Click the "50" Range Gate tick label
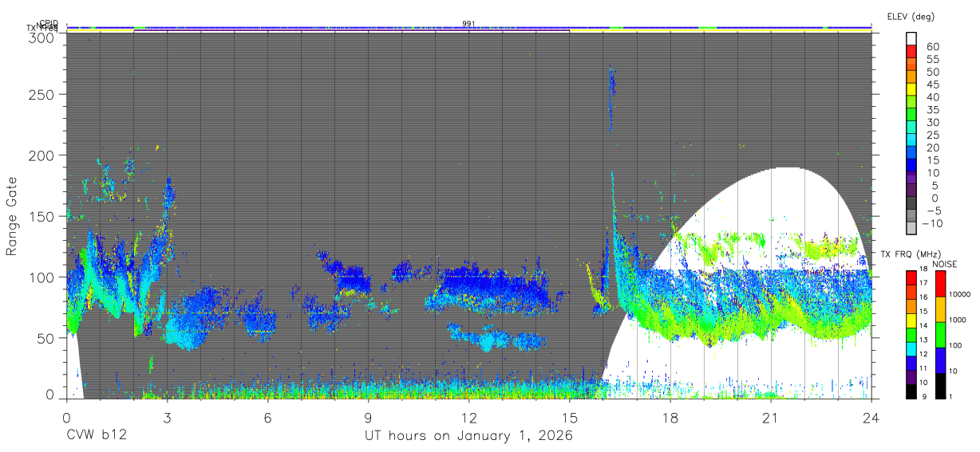 tap(47, 338)
